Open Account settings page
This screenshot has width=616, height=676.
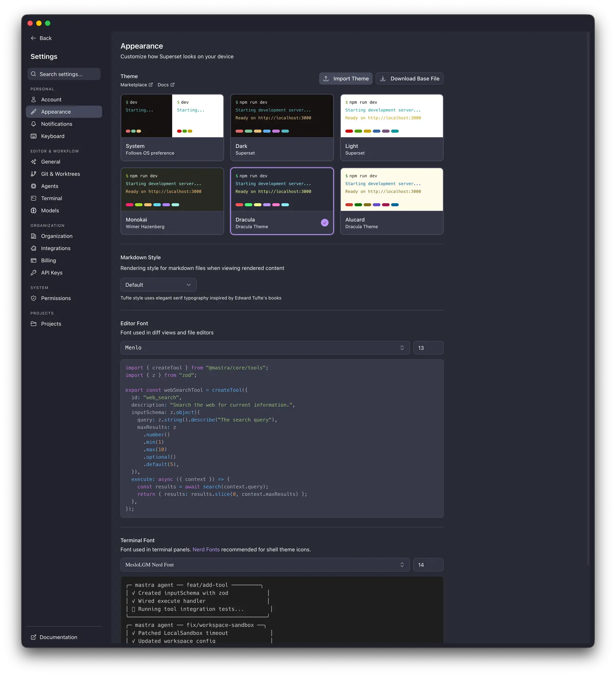[64, 99]
